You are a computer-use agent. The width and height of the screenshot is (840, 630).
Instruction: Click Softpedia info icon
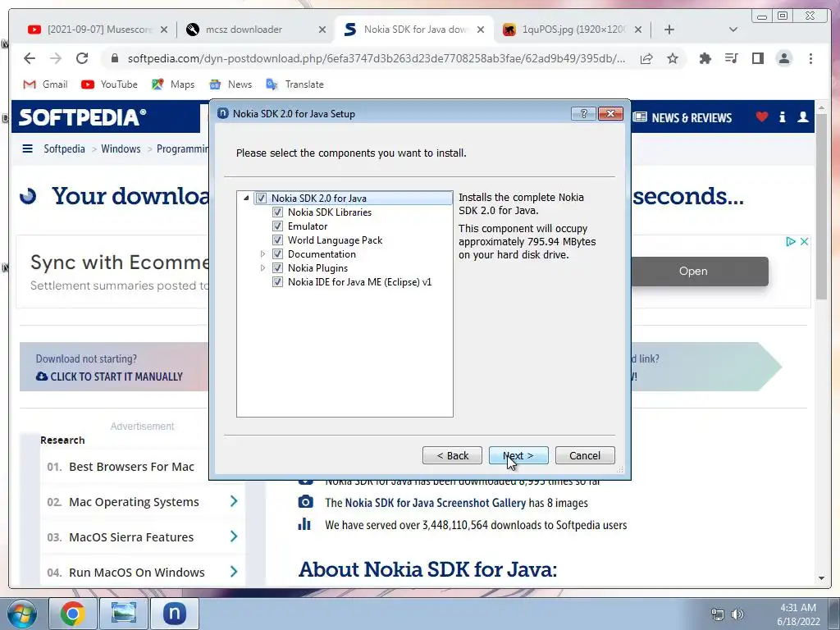pyautogui.click(x=782, y=116)
